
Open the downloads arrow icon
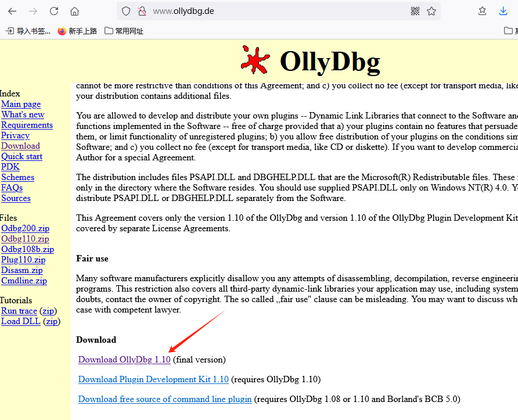click(x=503, y=11)
